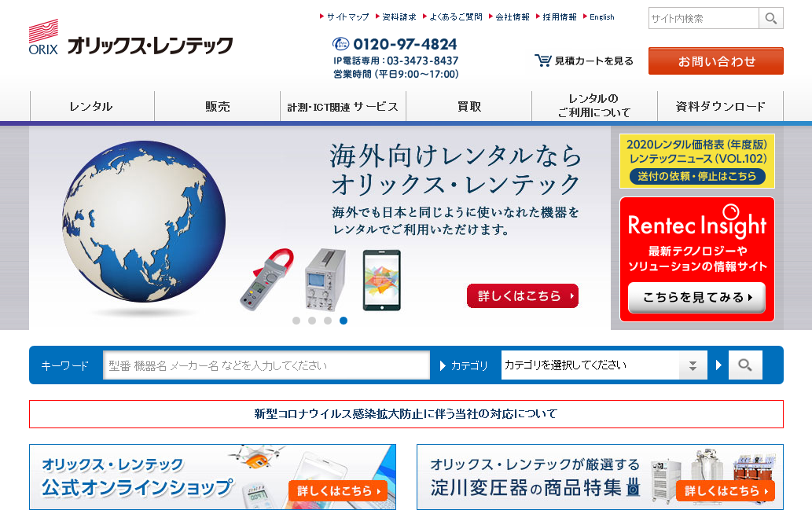Viewport: 812px width, 521px height.
Task: Open the レンタル navigation menu
Action: (91, 107)
